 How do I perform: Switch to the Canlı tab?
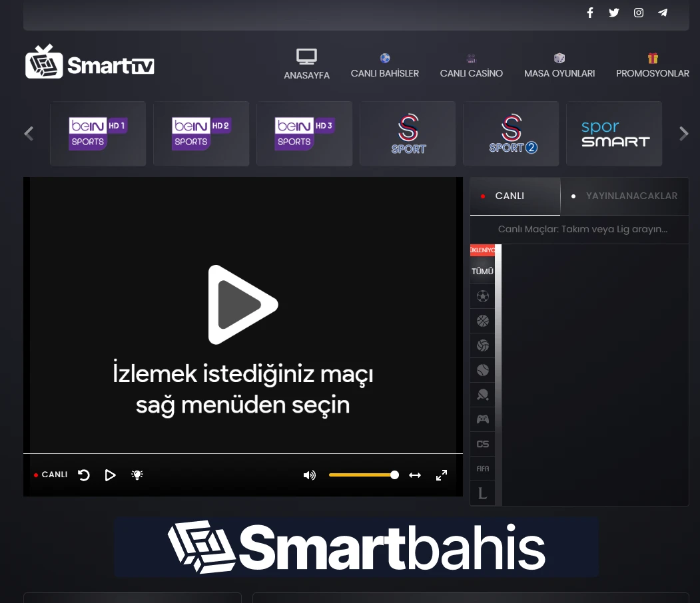[x=516, y=196]
